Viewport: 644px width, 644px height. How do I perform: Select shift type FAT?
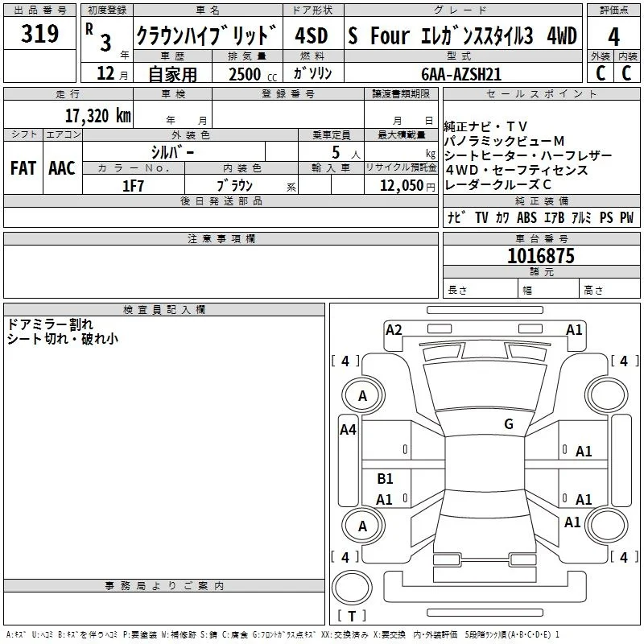[x=23, y=168]
